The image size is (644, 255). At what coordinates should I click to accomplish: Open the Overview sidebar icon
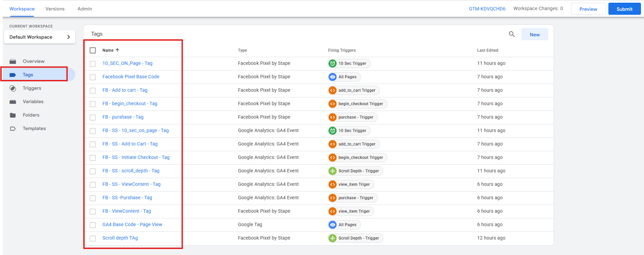click(x=13, y=61)
